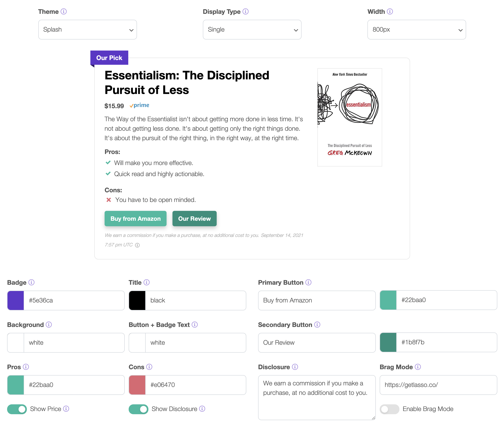The image size is (504, 430).
Task: Open the Primary Button color swatch
Action: (x=388, y=300)
